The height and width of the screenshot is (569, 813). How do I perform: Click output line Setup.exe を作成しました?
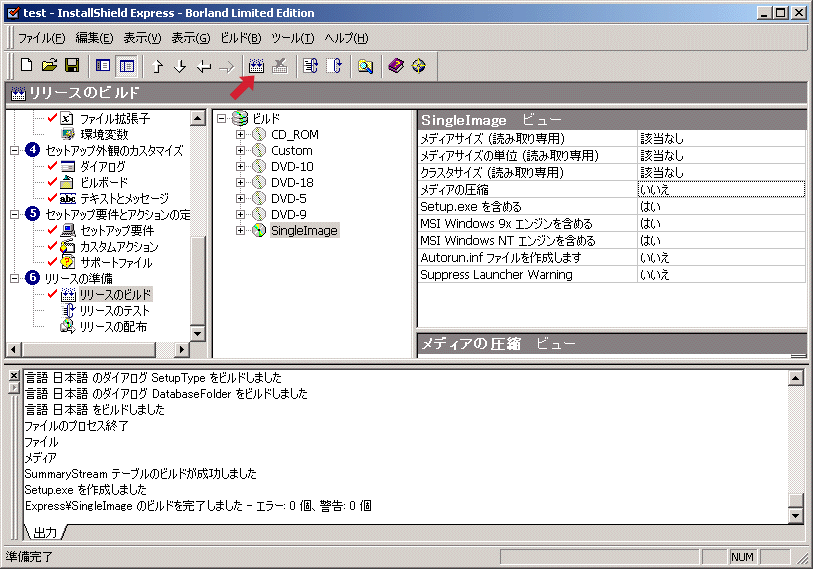86,490
